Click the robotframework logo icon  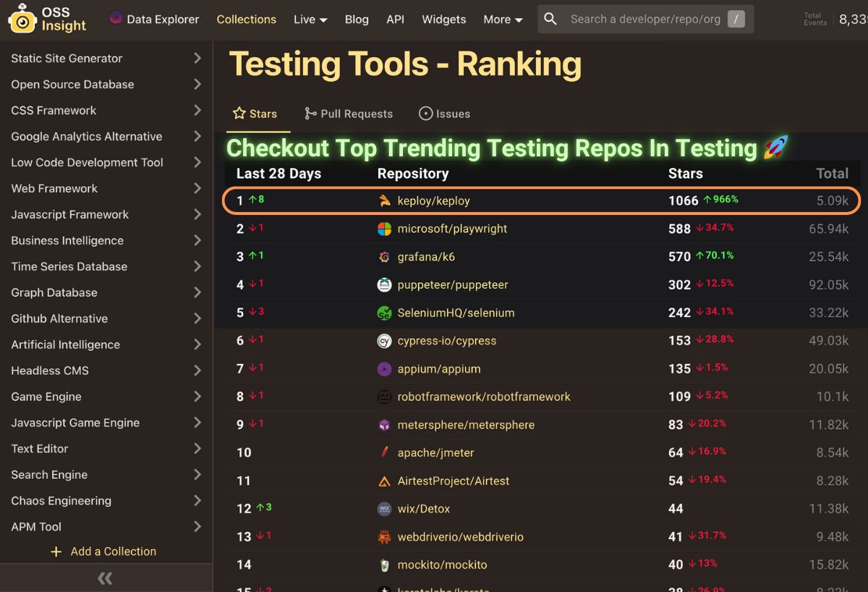click(385, 397)
